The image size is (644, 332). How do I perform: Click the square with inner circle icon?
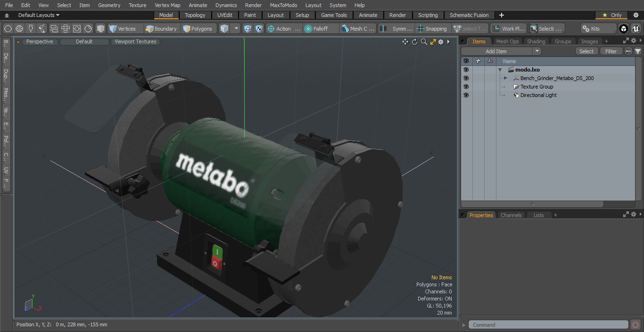[x=77, y=29]
